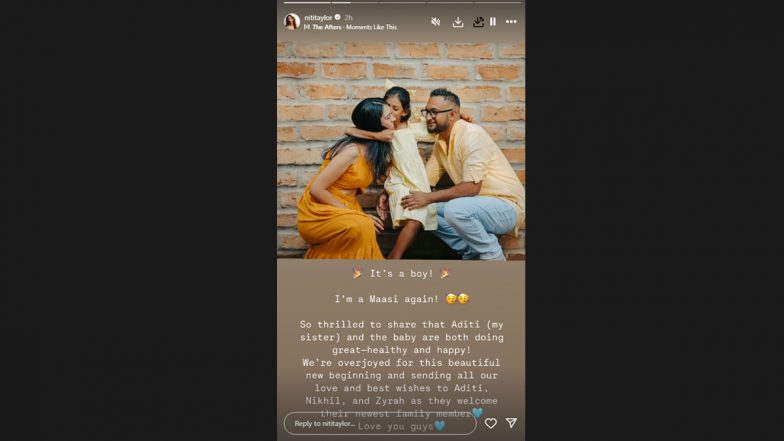Click the verified badge beside nititaylor
Viewport: 784px width, 441px height.
[338, 17]
